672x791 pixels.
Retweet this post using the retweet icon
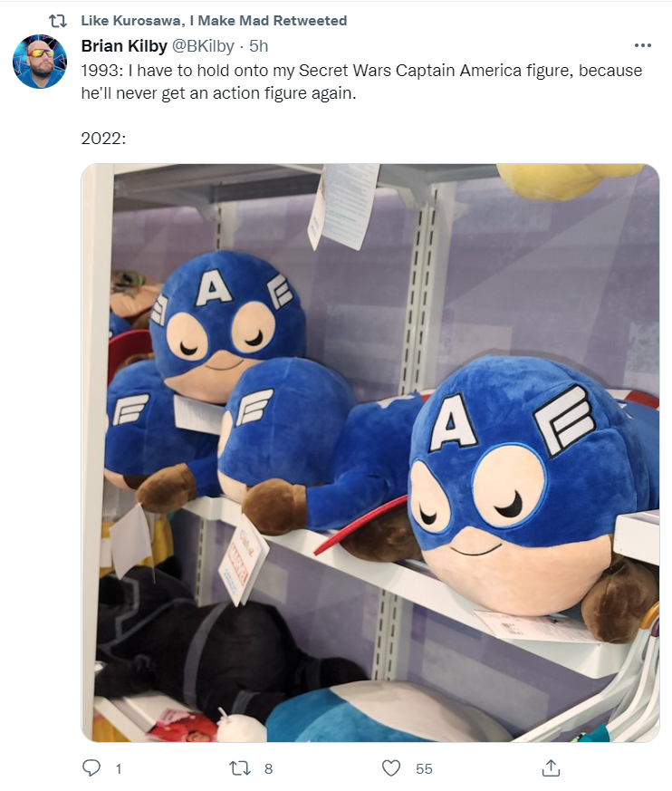[239, 768]
